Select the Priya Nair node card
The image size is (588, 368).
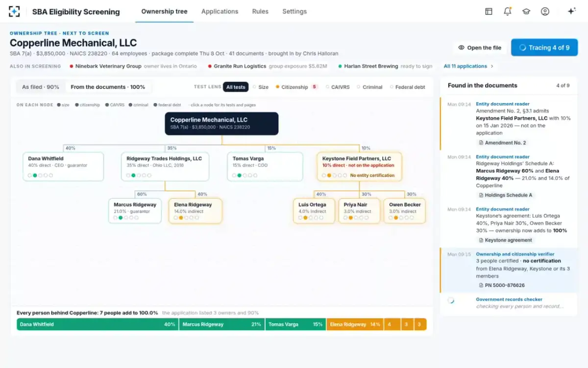(359, 211)
